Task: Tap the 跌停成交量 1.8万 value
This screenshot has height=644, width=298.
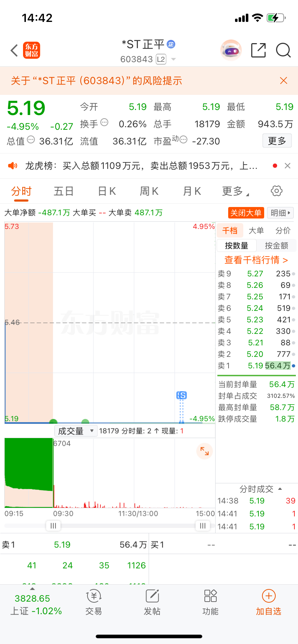Action: point(285,419)
